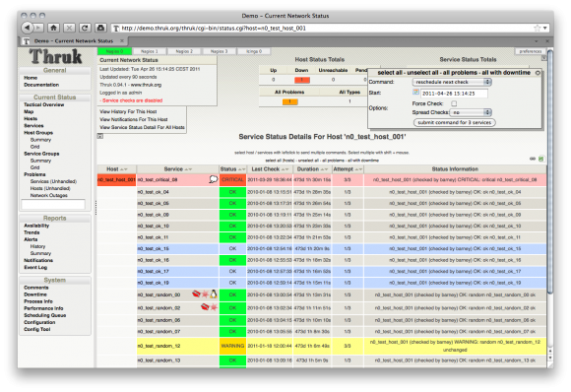
Task: Select the 'Demo - Current Network Status' browser tab
Action: (74, 40)
